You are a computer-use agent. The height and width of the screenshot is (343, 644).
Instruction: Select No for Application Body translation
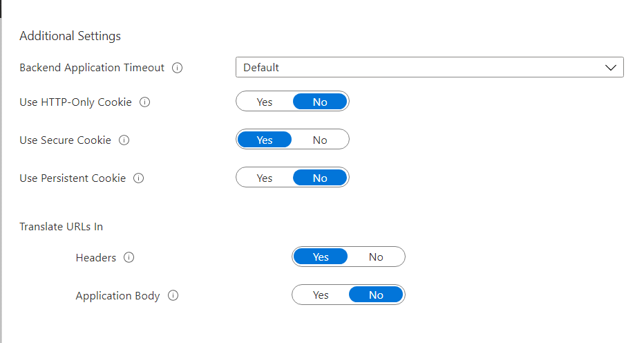(376, 295)
